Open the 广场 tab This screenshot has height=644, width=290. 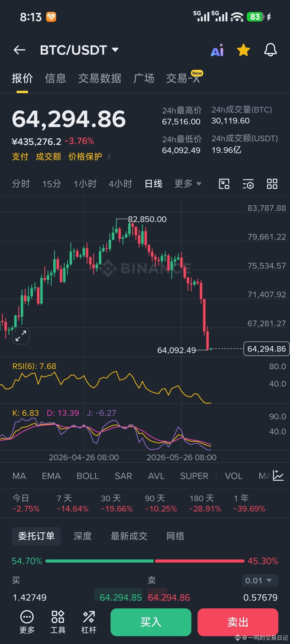[x=144, y=78]
